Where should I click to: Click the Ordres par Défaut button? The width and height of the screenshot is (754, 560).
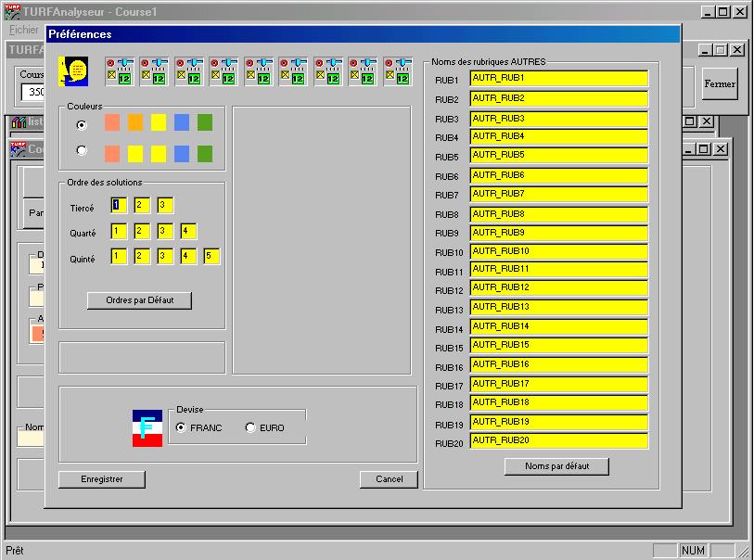(x=139, y=300)
